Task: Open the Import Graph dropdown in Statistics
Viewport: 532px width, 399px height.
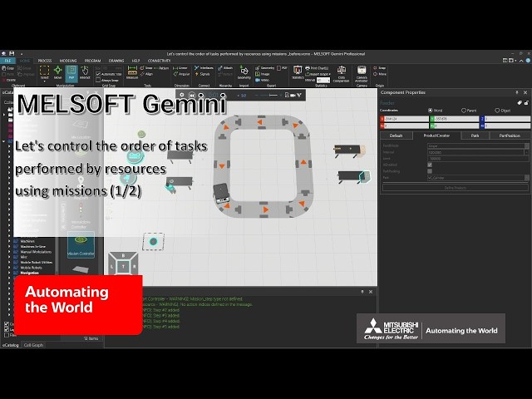Action: pyautogui.click(x=318, y=74)
